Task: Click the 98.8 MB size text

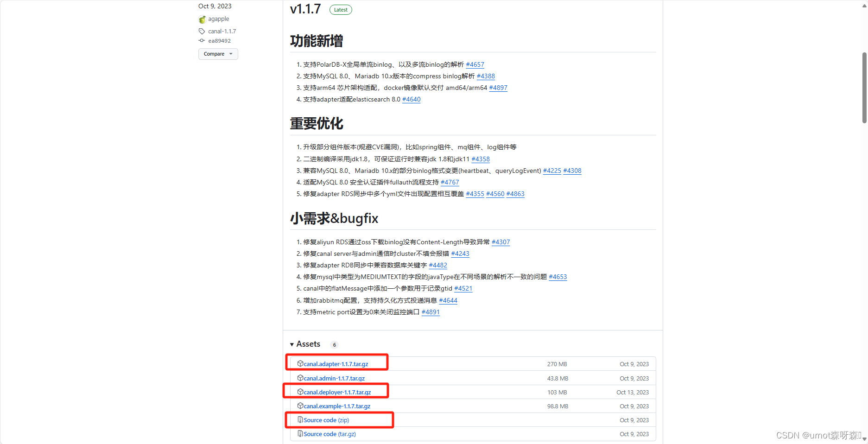Action: (558, 406)
